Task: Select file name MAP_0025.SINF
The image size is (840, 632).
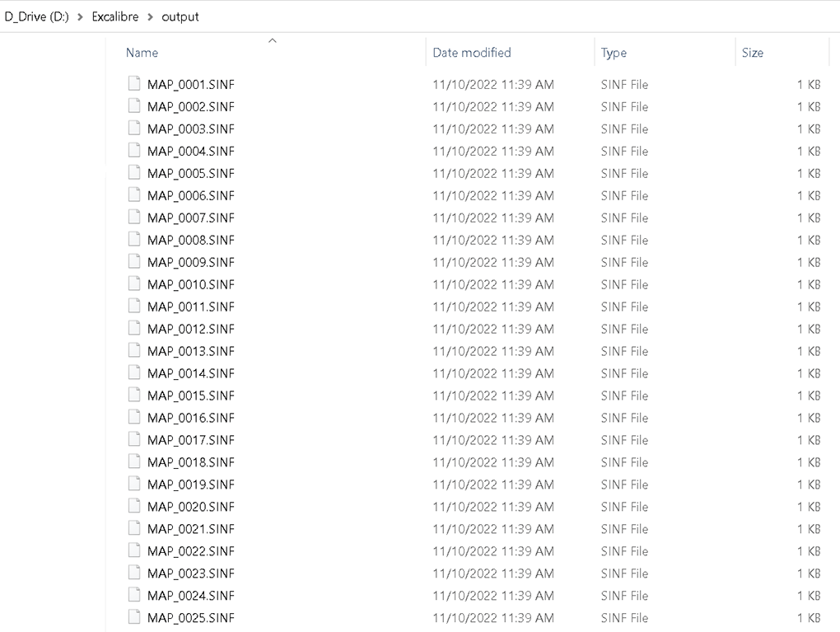Action: click(191, 618)
